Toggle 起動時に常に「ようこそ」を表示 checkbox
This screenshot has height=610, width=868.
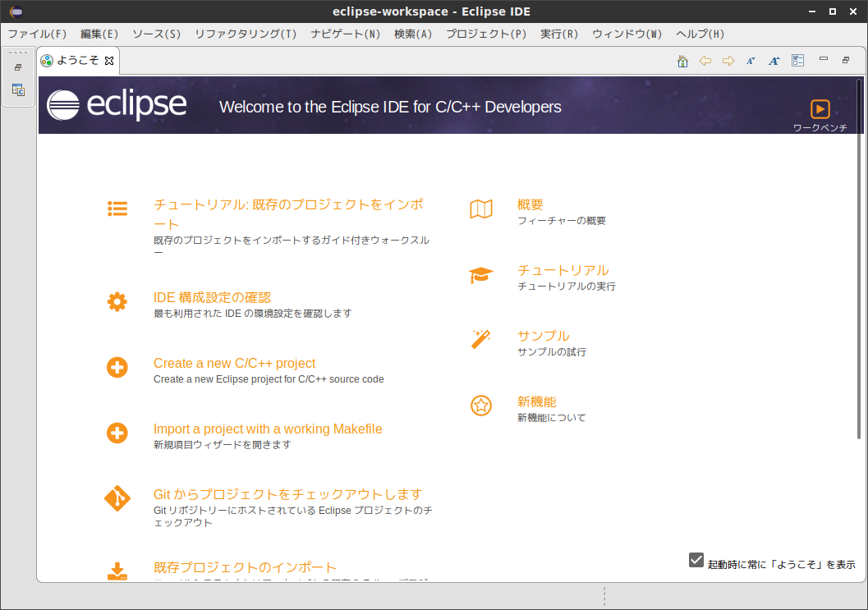point(696,560)
